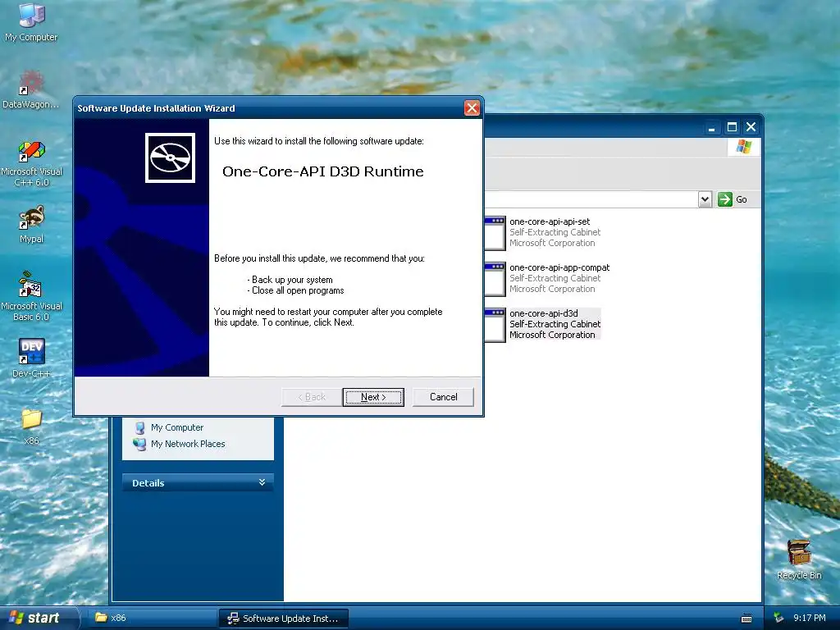Maximize the x86 Explorer window

[732, 127]
